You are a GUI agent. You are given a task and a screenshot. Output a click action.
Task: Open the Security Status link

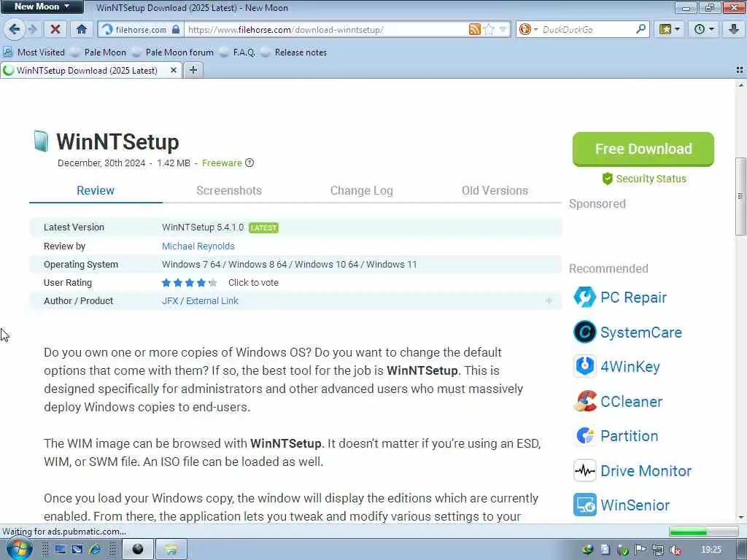644,179
